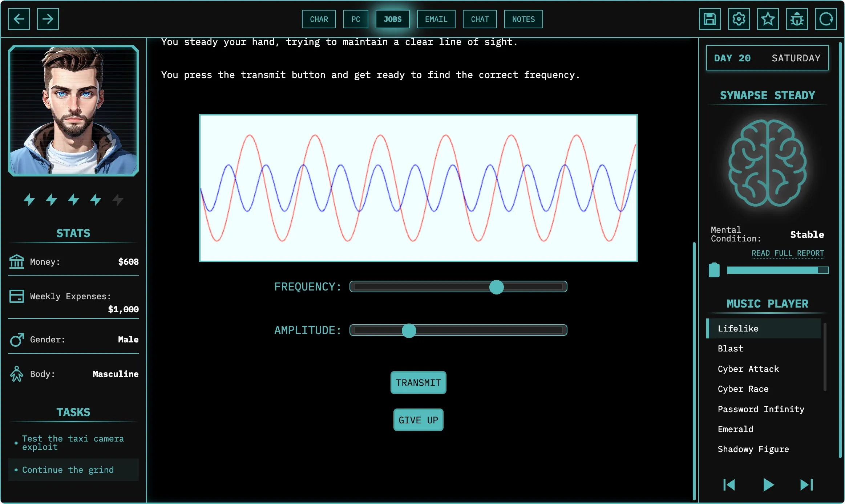Open the EMAIL tab
Screen dimensions: 845x504
click(x=436, y=19)
